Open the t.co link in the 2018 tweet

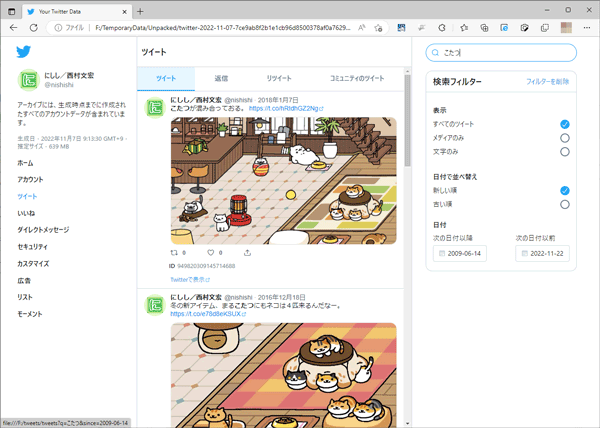pos(286,109)
